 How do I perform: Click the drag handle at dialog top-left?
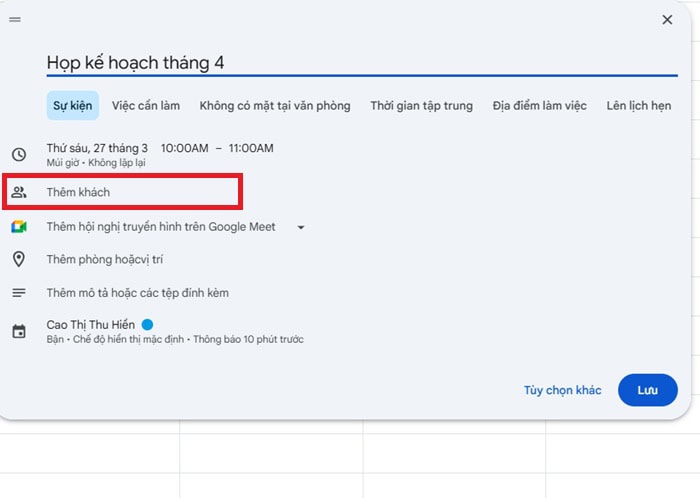coord(15,20)
